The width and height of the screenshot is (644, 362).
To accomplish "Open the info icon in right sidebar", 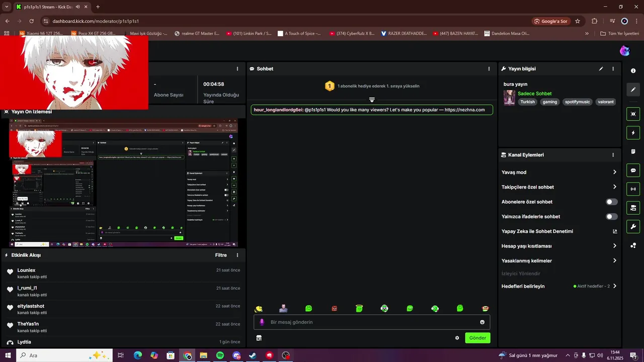I will click(x=633, y=71).
